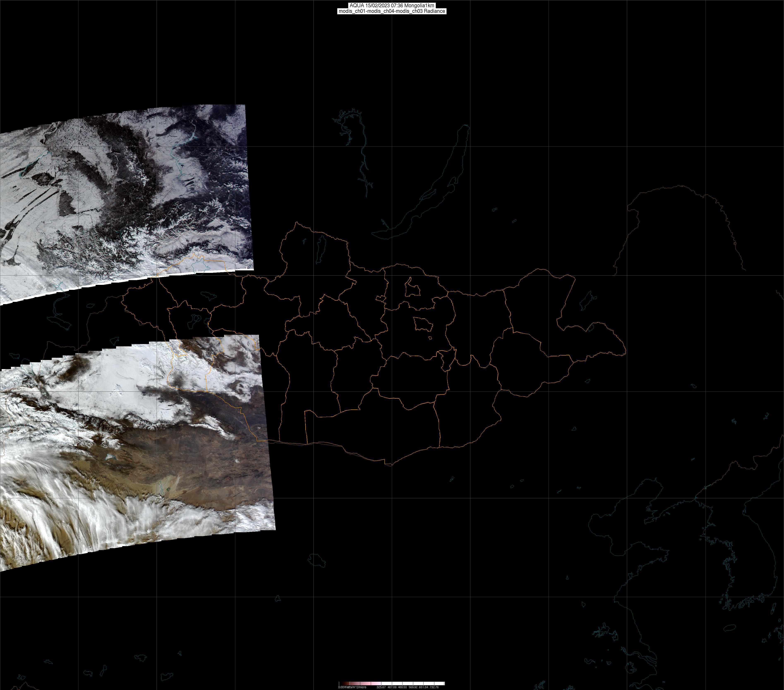Click the southernmost tip of Mongolia's border

point(391,466)
